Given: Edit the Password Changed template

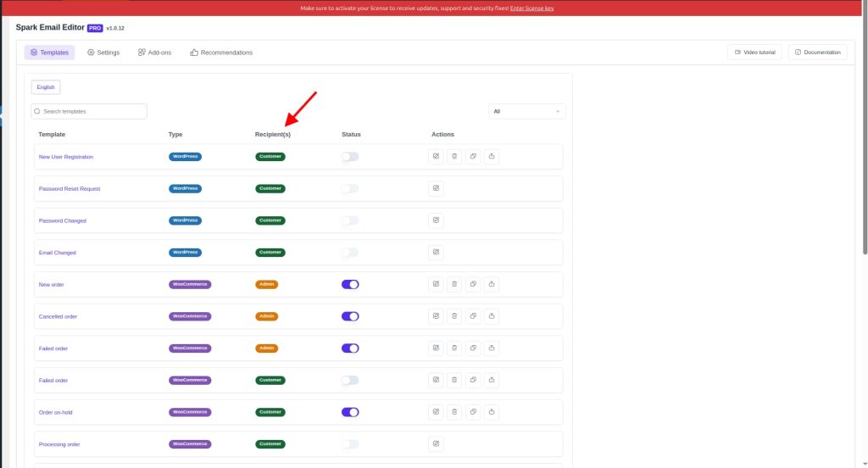Looking at the screenshot, I should tap(437, 220).
